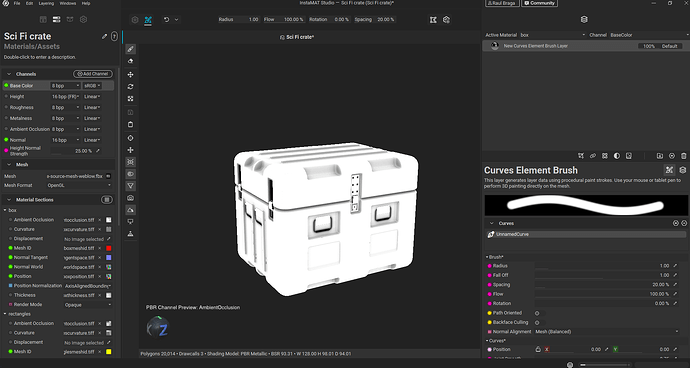Collapse the Material Sections expander
The image size is (690, 368).
(9, 200)
